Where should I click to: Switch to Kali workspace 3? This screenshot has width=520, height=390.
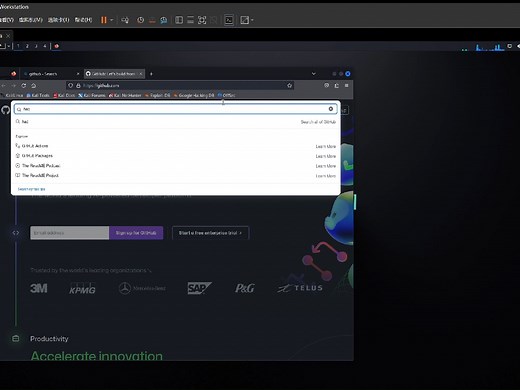point(36,46)
